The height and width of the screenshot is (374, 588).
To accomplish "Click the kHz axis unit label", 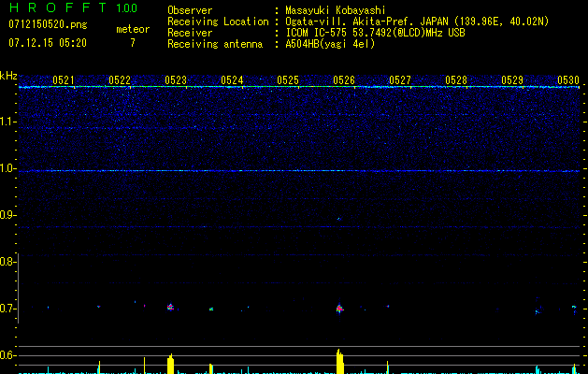I will point(8,76).
